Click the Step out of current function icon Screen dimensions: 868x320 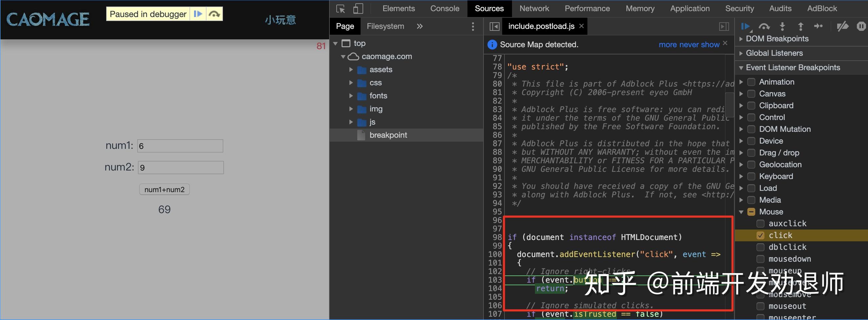coord(801,26)
